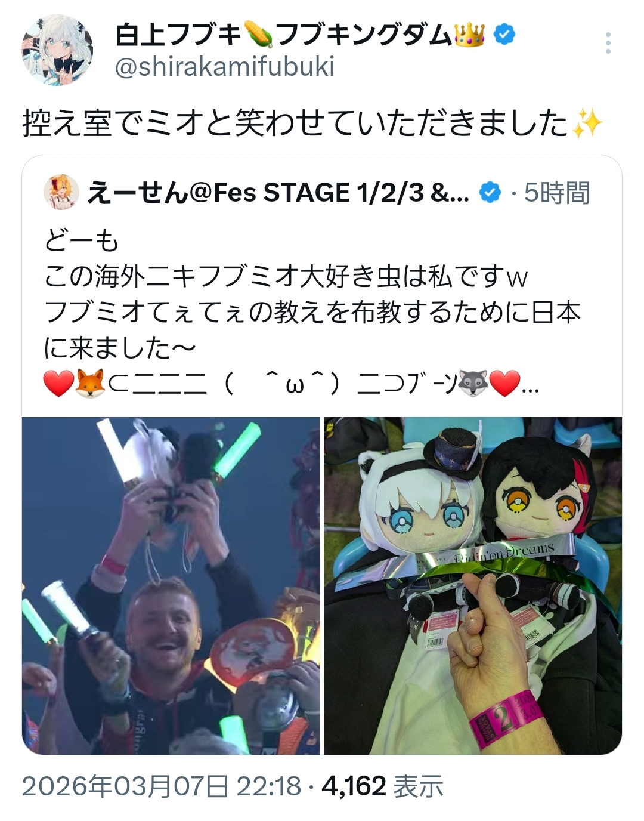
Task: Click the fox emoji in the quoted tweet
Action: click(x=91, y=383)
